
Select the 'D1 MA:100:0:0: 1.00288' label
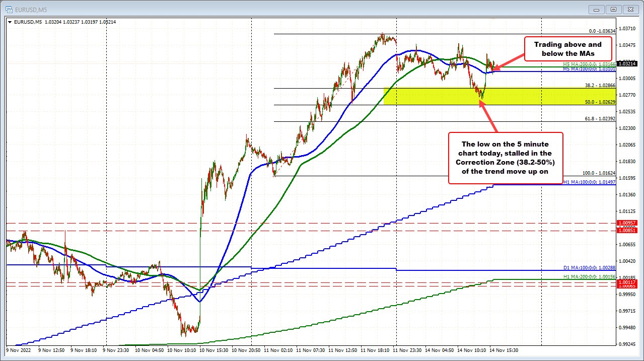coord(590,268)
